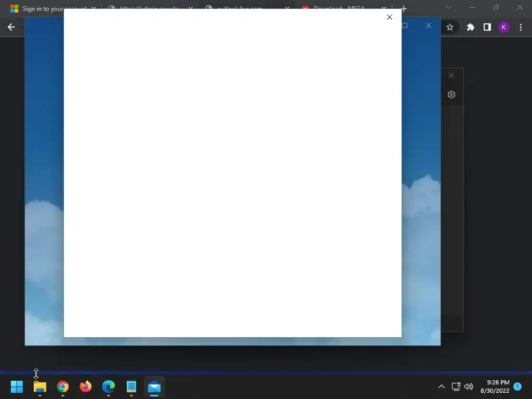Open Microsoft Edge from taskbar
The image size is (532, 399).
(x=109, y=387)
